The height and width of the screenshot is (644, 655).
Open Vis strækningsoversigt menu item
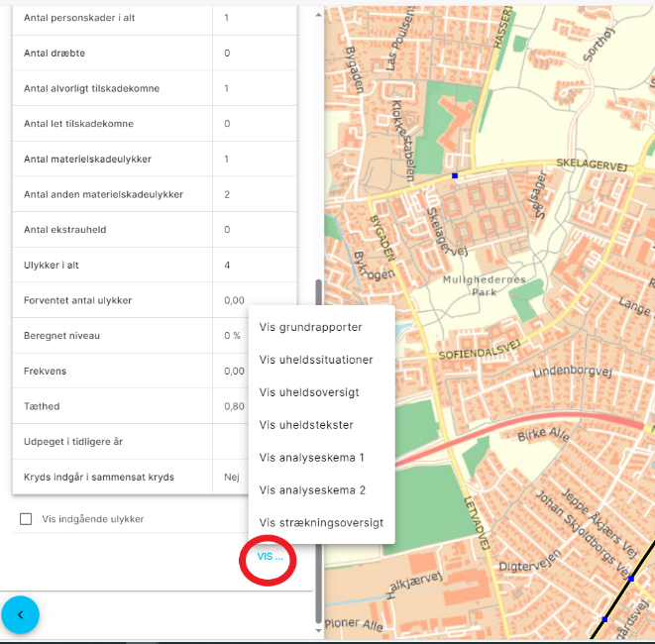click(321, 523)
